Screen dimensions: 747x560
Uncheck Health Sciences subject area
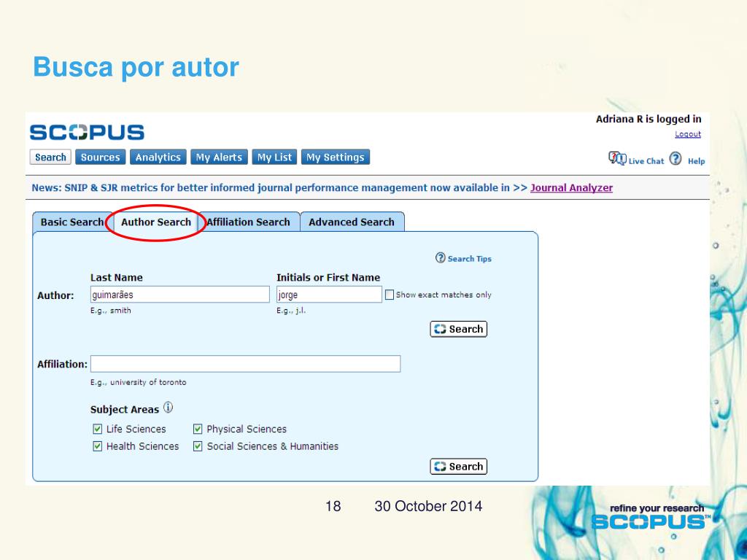tap(98, 446)
